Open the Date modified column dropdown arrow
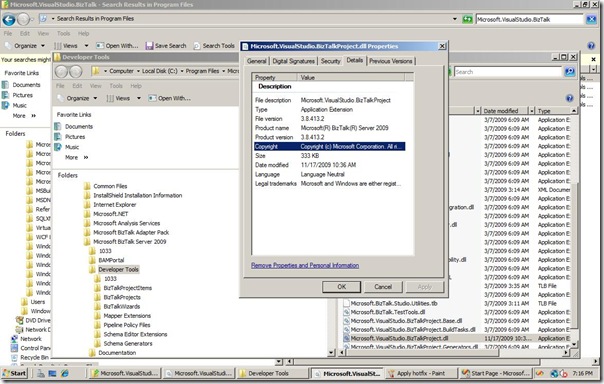 [x=532, y=111]
